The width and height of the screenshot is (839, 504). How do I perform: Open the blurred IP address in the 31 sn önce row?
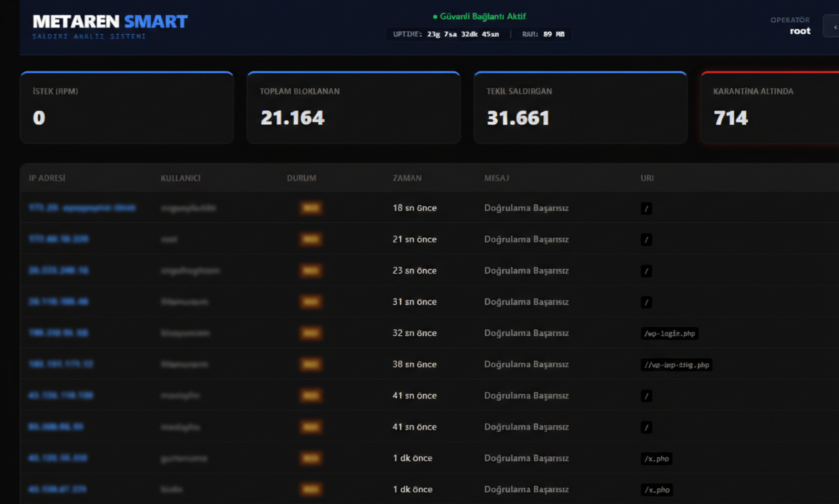(58, 302)
